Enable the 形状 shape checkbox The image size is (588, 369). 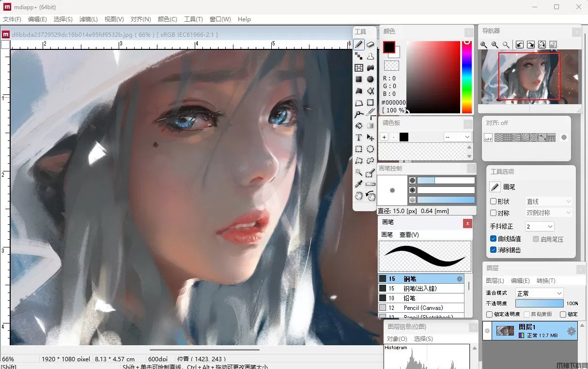point(494,201)
